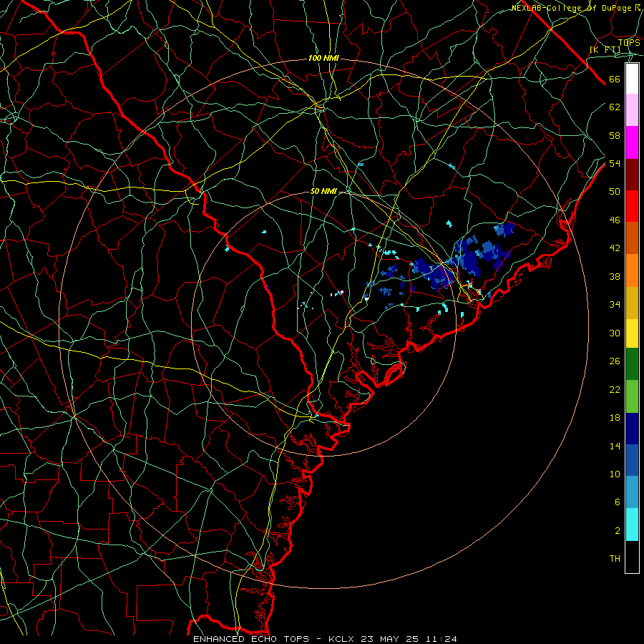Click the 'ENHANCED ECHO TOPS' caption text
This screenshot has height=644, width=644.
pyautogui.click(x=251, y=639)
